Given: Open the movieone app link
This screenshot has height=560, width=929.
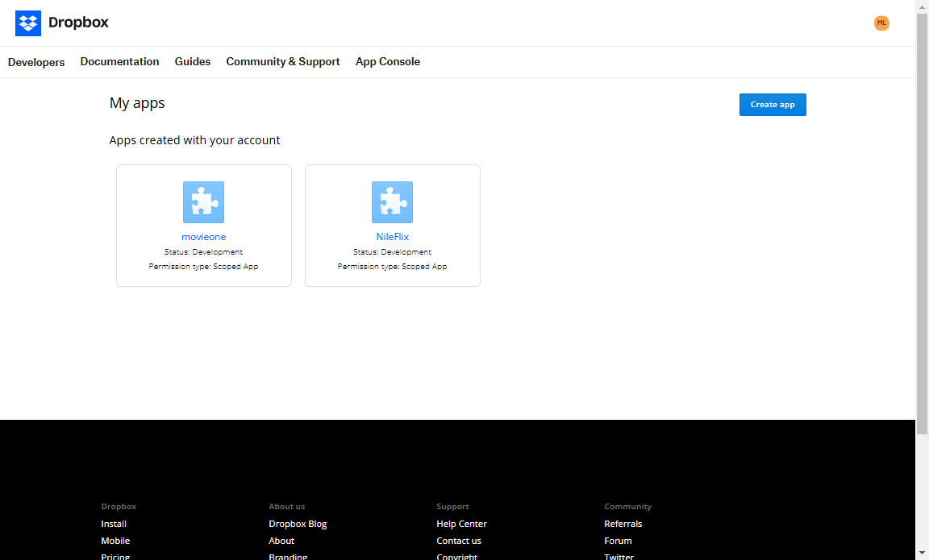Looking at the screenshot, I should click(203, 237).
